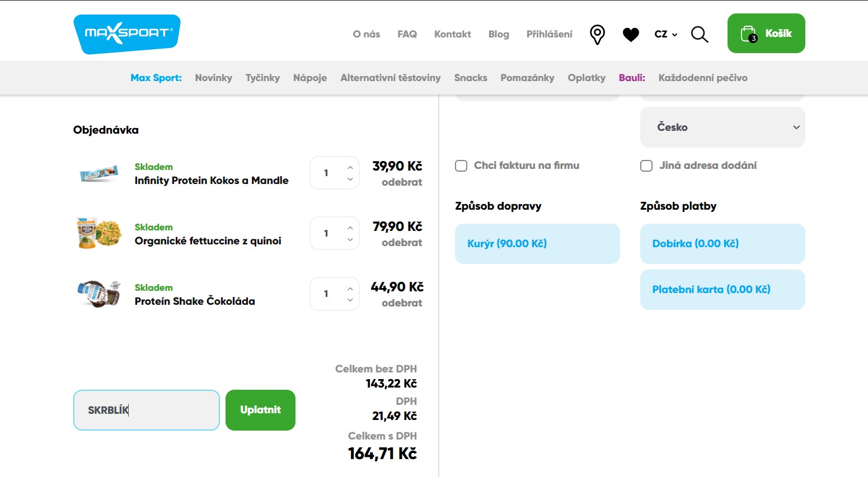868x477 pixels.
Task: Open Infinity Protein Kokos a Mandle product name
Action: [x=212, y=180]
